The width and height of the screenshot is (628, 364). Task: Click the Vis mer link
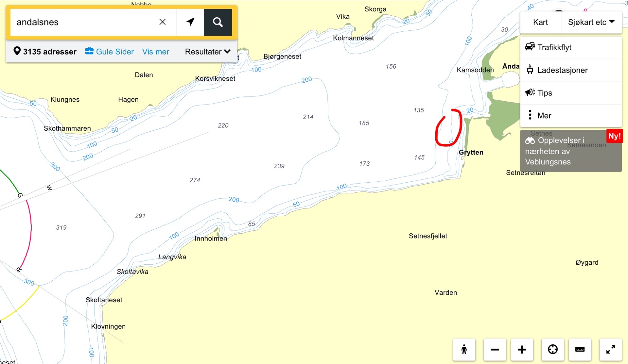[156, 52]
